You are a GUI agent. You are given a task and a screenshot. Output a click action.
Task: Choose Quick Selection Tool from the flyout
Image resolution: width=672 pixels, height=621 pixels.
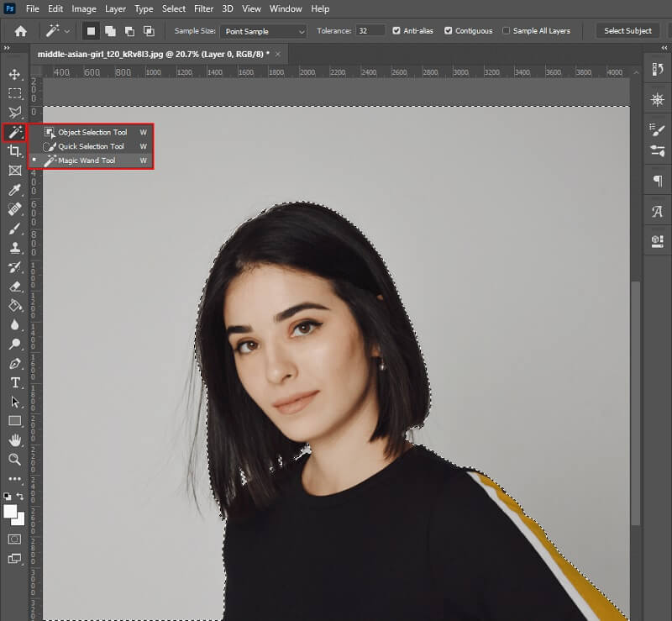tap(88, 145)
